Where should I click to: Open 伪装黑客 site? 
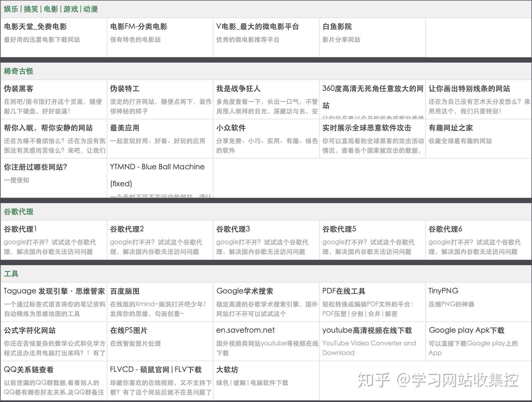pos(19,89)
